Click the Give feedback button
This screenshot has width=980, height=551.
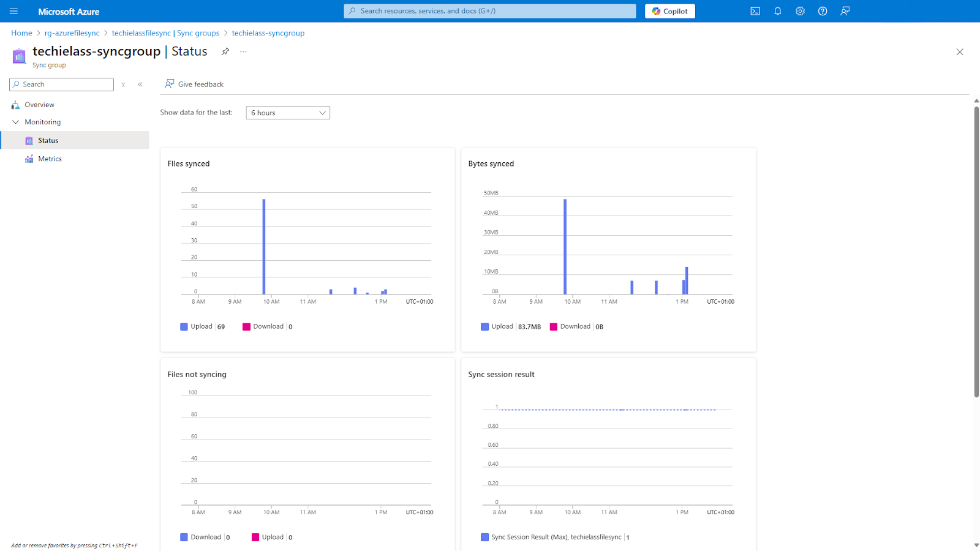click(194, 84)
